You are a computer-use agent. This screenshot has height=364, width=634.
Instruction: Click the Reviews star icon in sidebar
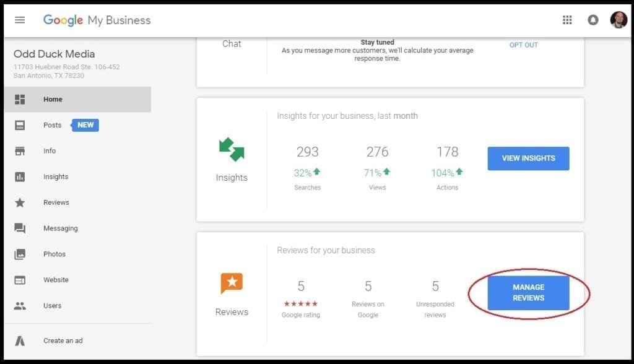coord(20,202)
